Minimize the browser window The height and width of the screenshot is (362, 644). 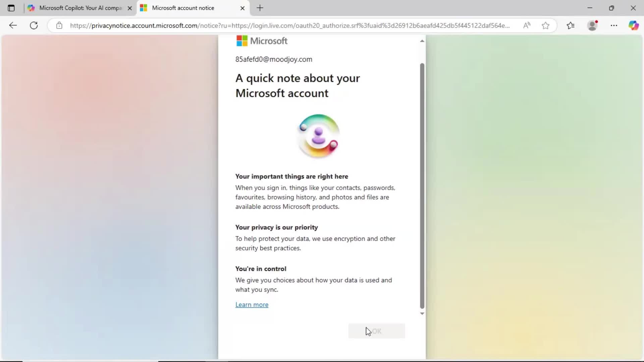tap(590, 8)
